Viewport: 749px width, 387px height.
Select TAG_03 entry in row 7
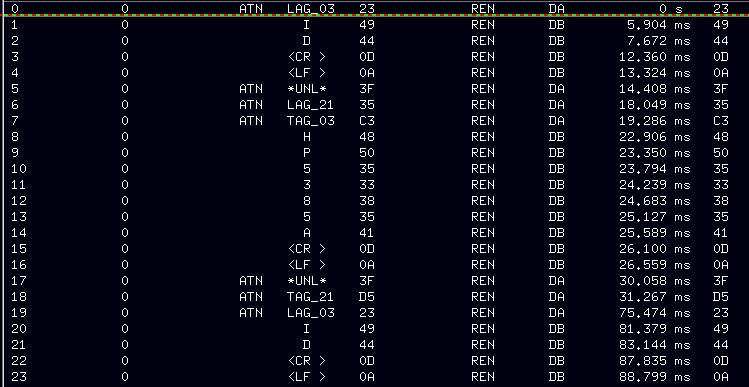[310, 121]
